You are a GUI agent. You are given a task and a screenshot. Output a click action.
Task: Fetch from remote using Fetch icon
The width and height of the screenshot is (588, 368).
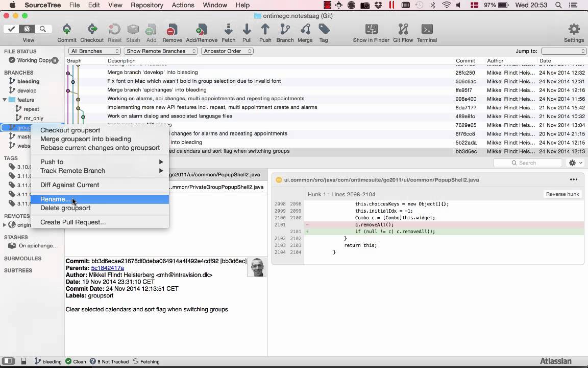click(228, 29)
